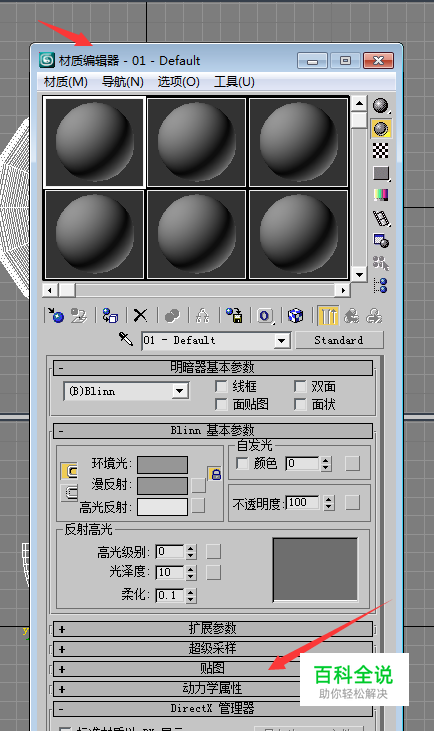The height and width of the screenshot is (731, 434).
Task: Click the 漫反射 color swatch
Action: (x=163, y=485)
